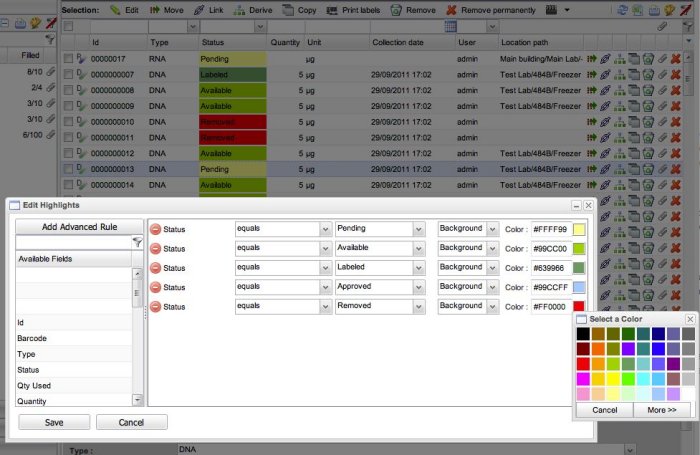Click the red minus icon on the Labeled rule
700x455 pixels.
(x=155, y=268)
